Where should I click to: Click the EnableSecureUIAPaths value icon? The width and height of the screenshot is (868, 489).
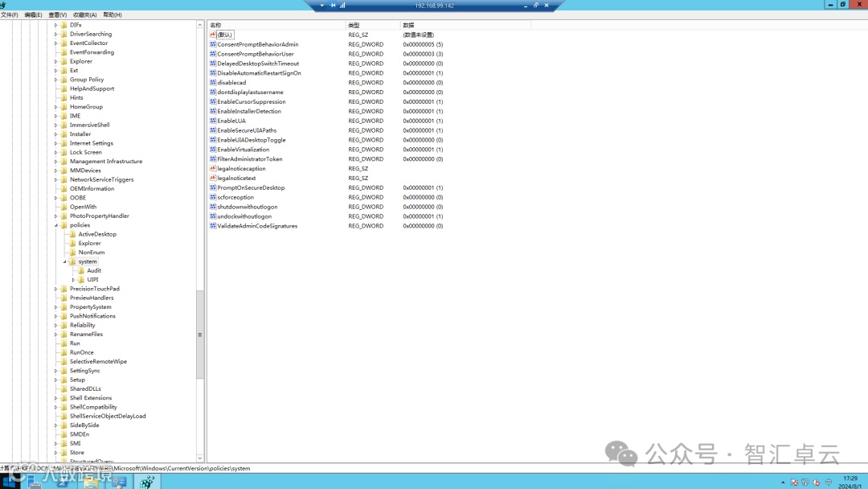click(x=212, y=130)
